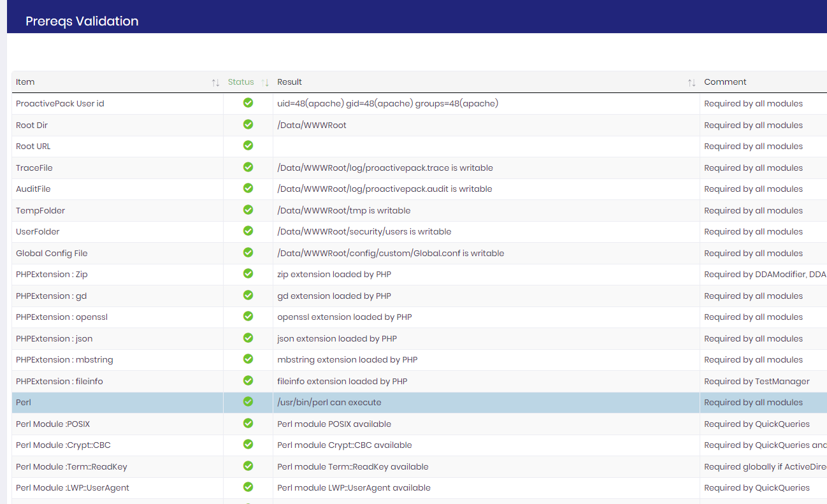The image size is (827, 504).
Task: Click result 'Global.conf is writable'
Action: (x=391, y=253)
